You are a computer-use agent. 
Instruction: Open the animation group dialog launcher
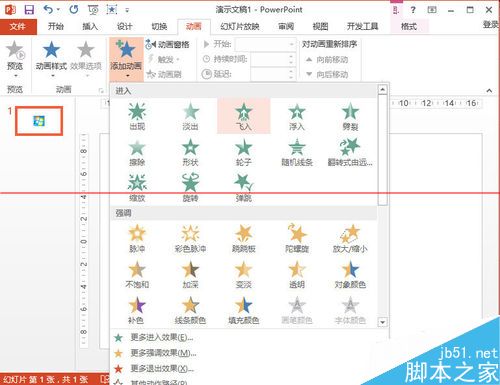(x=101, y=90)
